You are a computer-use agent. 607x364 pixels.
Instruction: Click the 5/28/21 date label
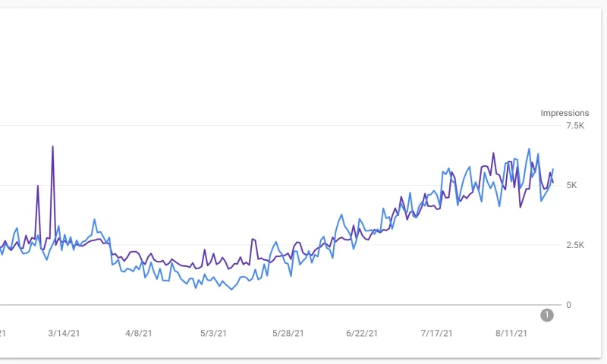point(288,333)
